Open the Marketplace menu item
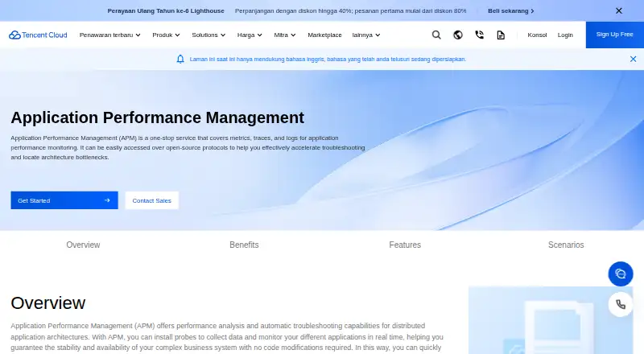Screen dimensions: 644x354 [x=324, y=35]
